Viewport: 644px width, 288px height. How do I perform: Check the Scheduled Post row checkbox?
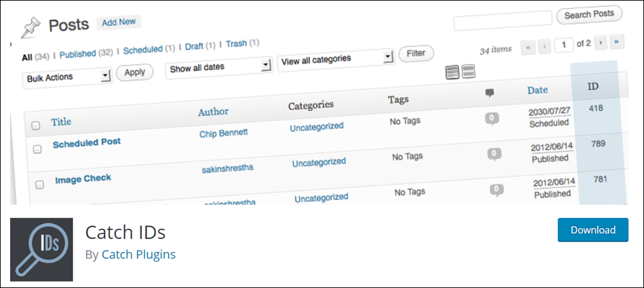coord(37,149)
